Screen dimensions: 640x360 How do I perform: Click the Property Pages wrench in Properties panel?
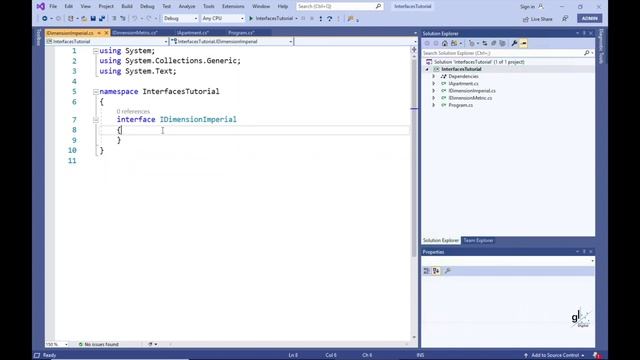447,271
